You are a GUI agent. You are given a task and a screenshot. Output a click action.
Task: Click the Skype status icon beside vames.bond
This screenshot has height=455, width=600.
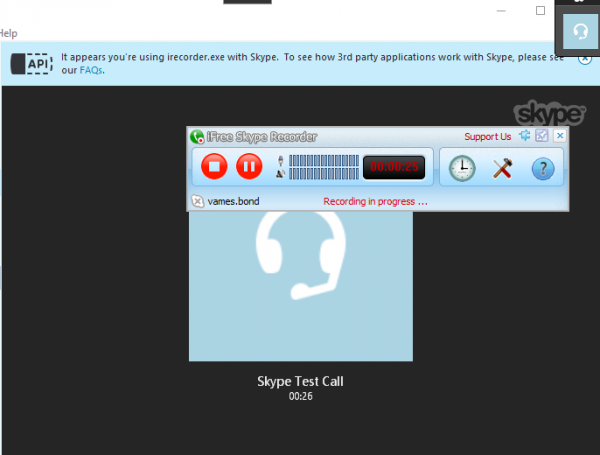[x=197, y=201]
